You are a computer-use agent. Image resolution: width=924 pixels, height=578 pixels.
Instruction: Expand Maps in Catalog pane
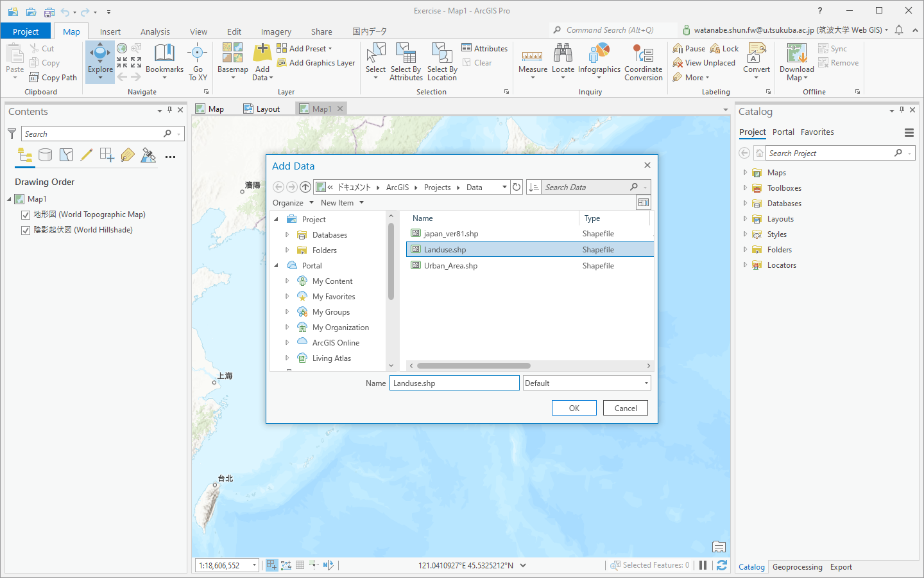(x=745, y=173)
